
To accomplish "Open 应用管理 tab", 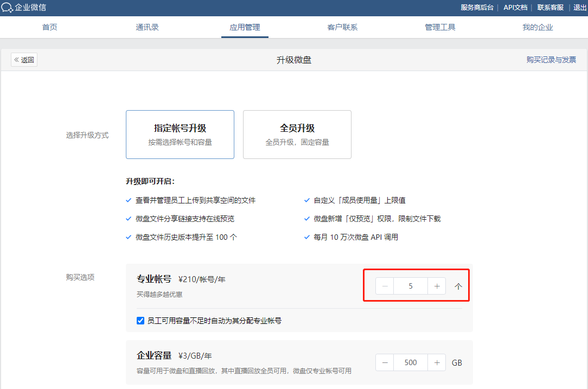I will coord(245,27).
